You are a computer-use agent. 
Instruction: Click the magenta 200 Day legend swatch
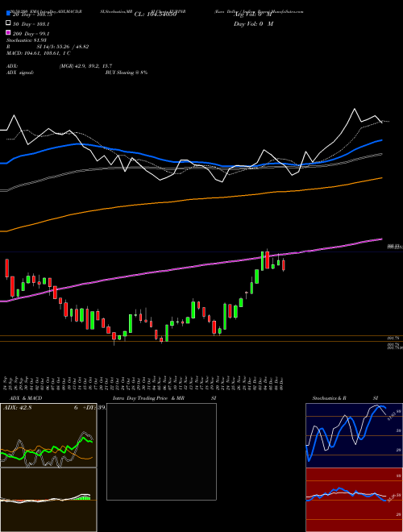pyautogui.click(x=9, y=33)
